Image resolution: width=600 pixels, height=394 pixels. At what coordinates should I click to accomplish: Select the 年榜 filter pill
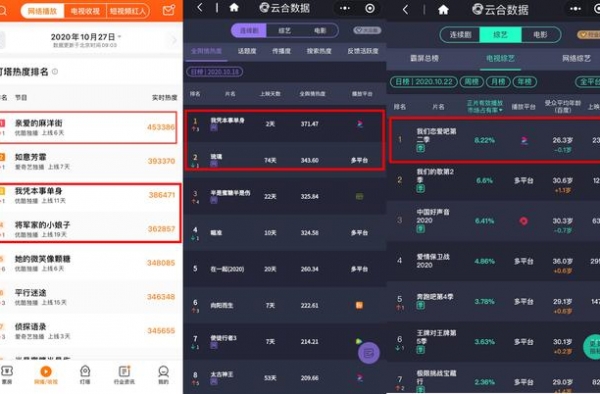click(x=524, y=81)
